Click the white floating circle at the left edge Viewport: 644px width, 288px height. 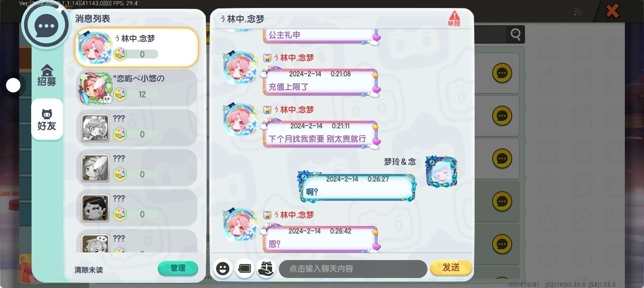(13, 85)
